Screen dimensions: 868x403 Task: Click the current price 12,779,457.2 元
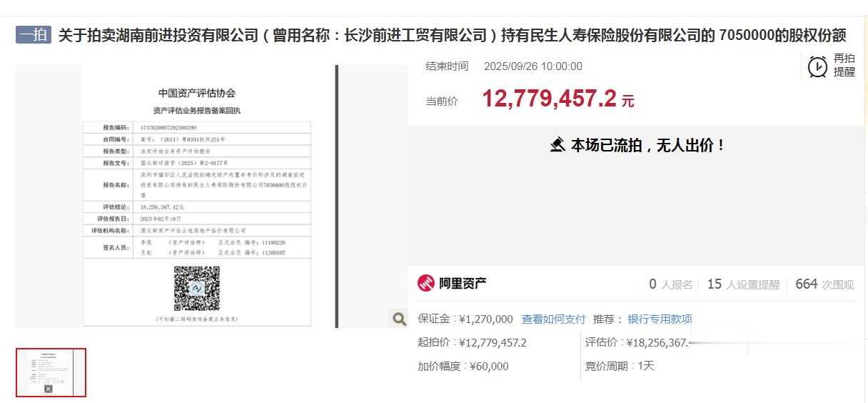(558, 99)
